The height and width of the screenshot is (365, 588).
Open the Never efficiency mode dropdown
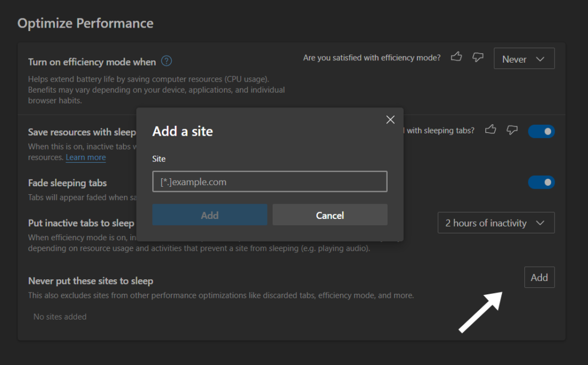click(524, 58)
